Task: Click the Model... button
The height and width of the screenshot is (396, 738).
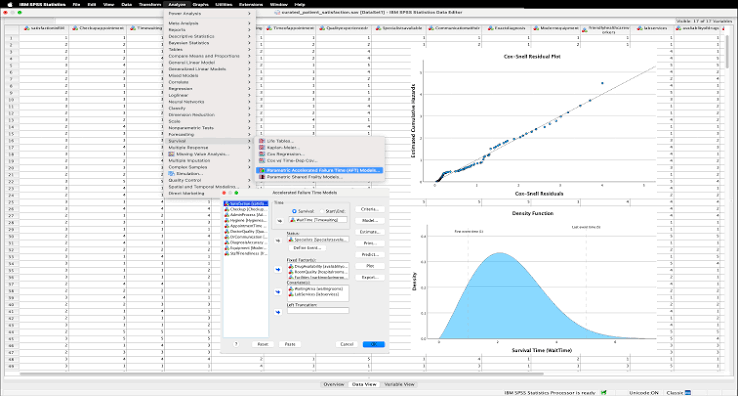Action: (x=370, y=220)
